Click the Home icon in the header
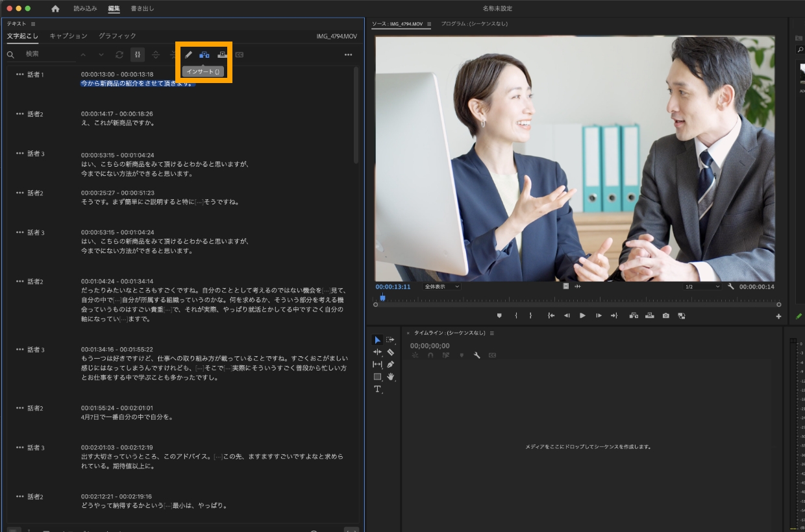The image size is (805, 532). point(55,8)
